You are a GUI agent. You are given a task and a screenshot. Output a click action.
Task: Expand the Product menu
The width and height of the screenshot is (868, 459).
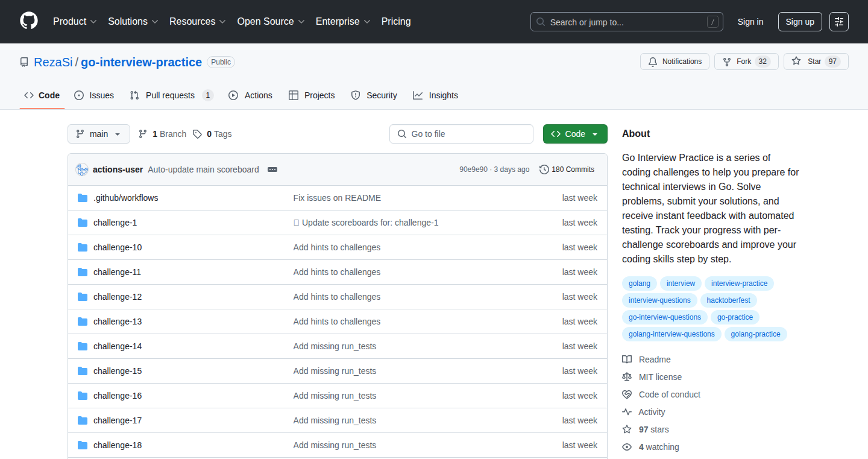pyautogui.click(x=75, y=21)
